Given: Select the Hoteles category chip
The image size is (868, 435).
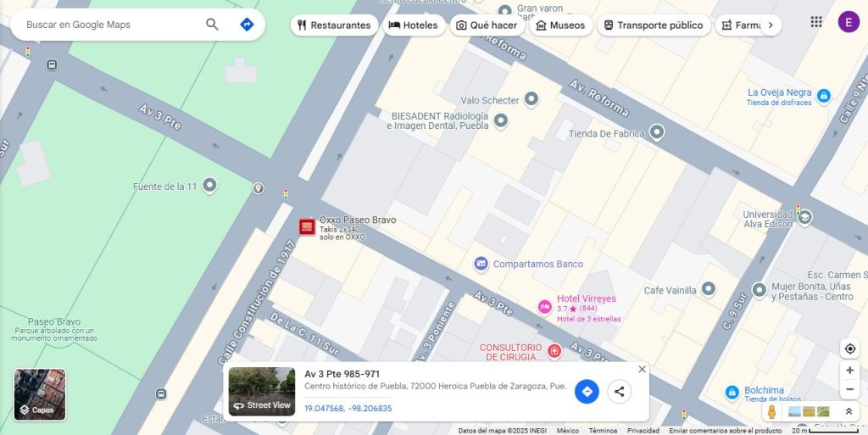Looking at the screenshot, I should pos(413,25).
